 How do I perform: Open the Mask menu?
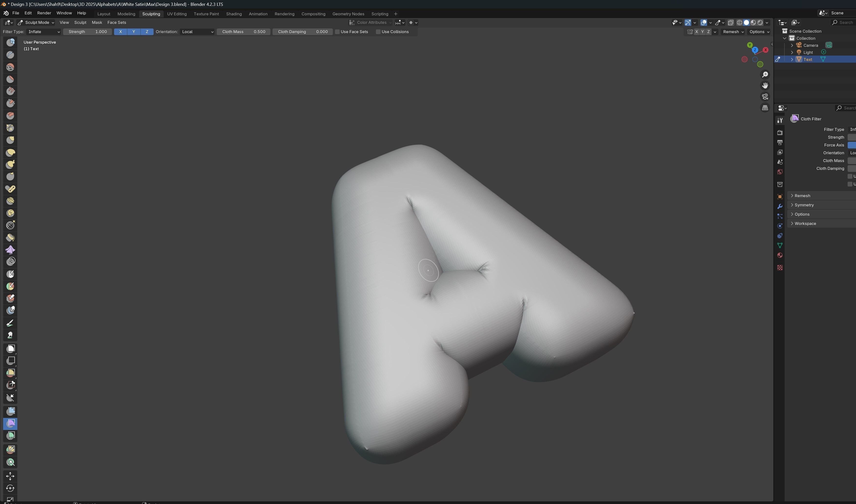[97, 22]
